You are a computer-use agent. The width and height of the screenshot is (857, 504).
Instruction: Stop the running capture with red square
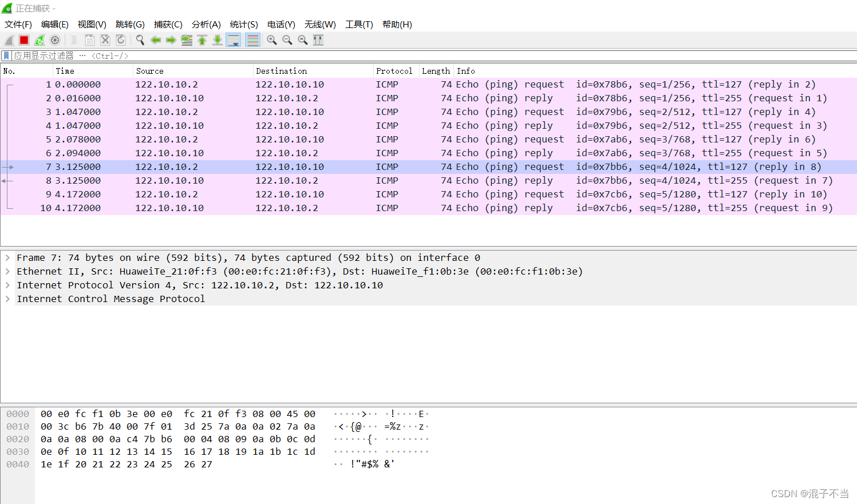(24, 40)
